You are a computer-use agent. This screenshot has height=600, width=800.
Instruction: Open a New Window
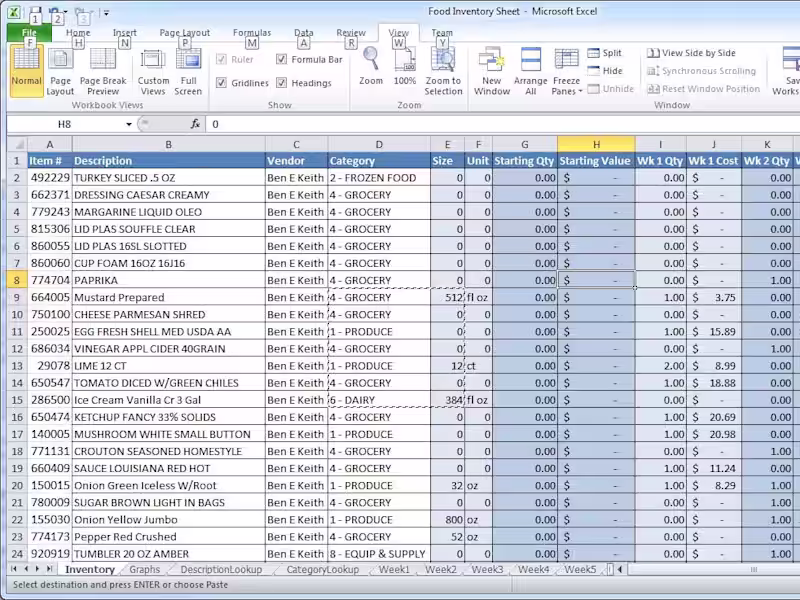pos(492,71)
